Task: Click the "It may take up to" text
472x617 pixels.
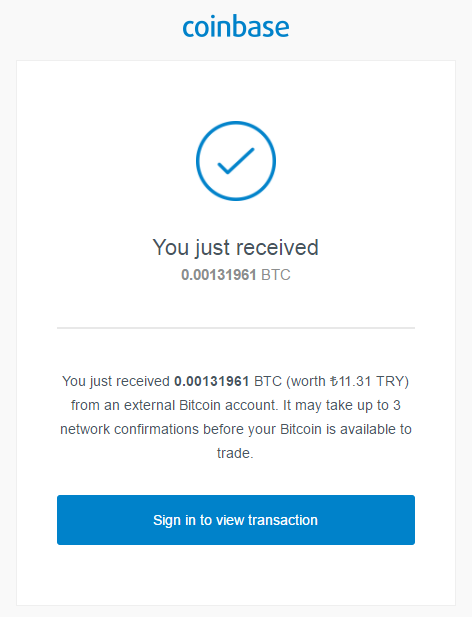Action: (336, 405)
